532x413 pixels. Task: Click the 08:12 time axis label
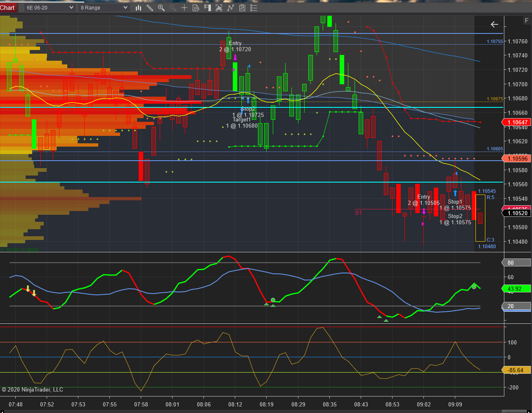pyautogui.click(x=235, y=404)
